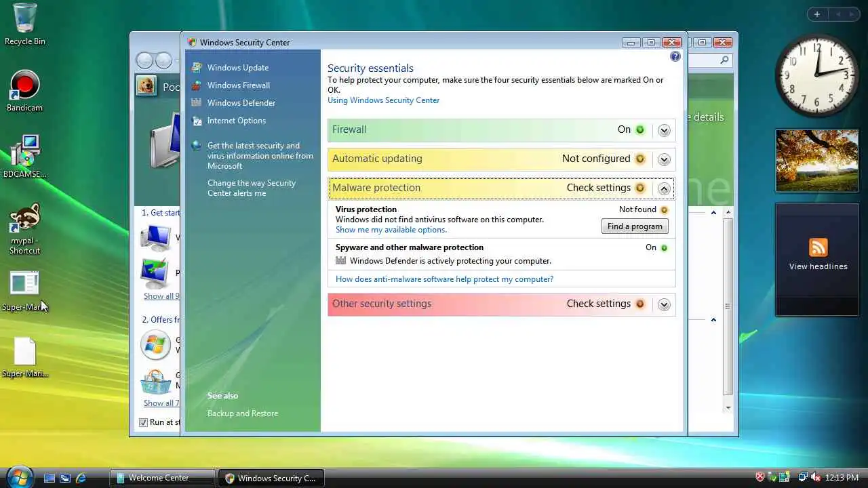The image size is (868, 488).
Task: Click the globe icon beside latest security info
Action: [197, 145]
